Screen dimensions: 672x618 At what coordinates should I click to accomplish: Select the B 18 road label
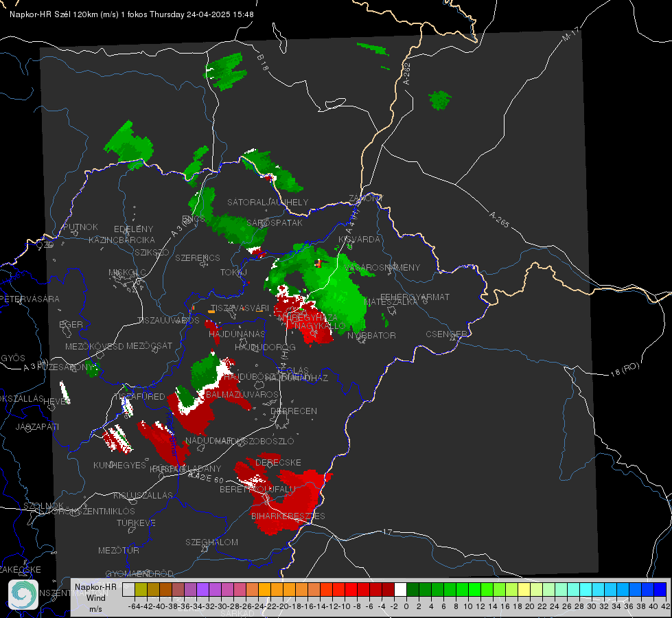coord(263,62)
